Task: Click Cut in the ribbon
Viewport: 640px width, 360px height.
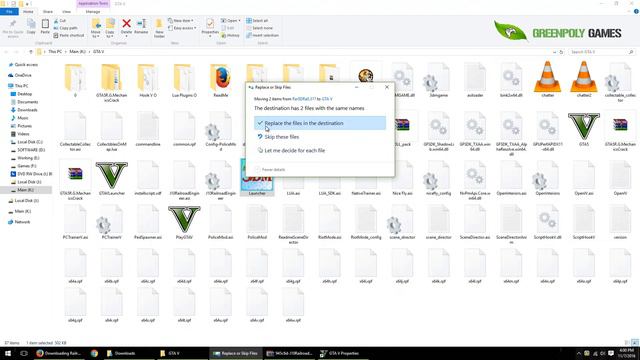Action: pos(60,20)
